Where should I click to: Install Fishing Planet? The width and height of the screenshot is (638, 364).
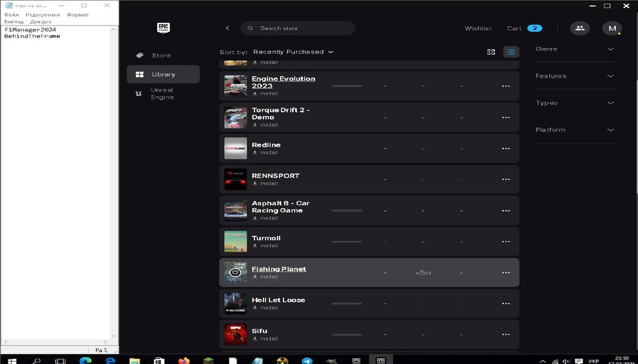265,277
